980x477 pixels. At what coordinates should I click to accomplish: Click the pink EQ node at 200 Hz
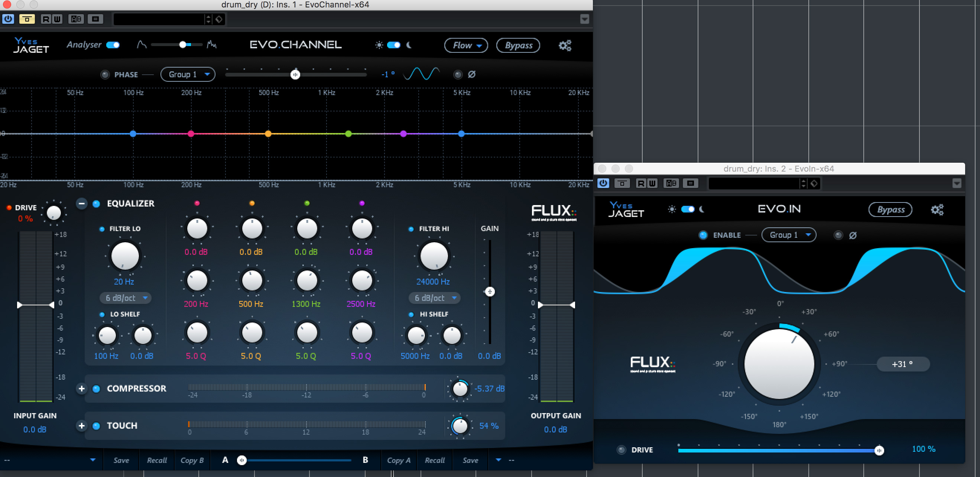tap(191, 133)
